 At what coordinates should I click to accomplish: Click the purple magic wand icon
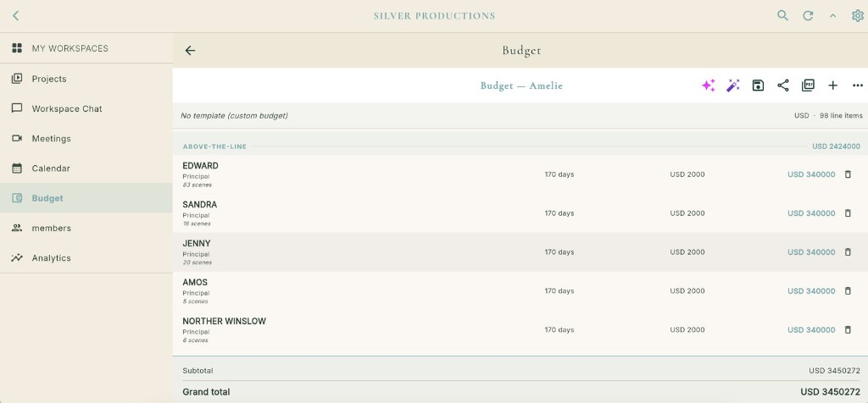[x=733, y=86]
